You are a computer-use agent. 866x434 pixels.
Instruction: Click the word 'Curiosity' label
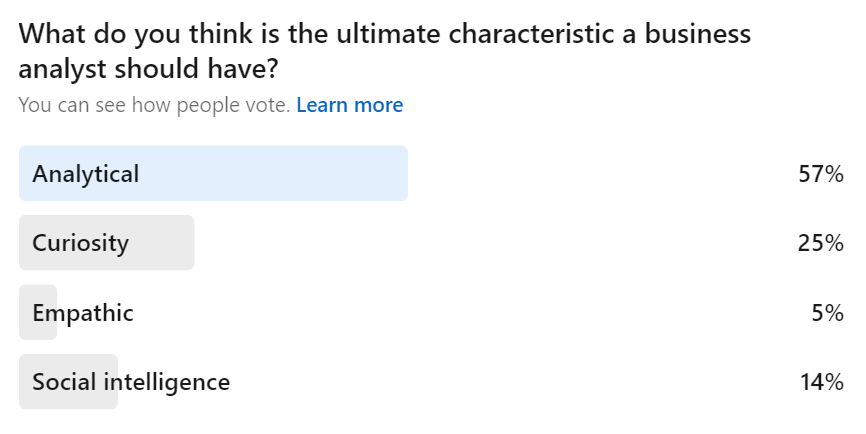pos(81,244)
